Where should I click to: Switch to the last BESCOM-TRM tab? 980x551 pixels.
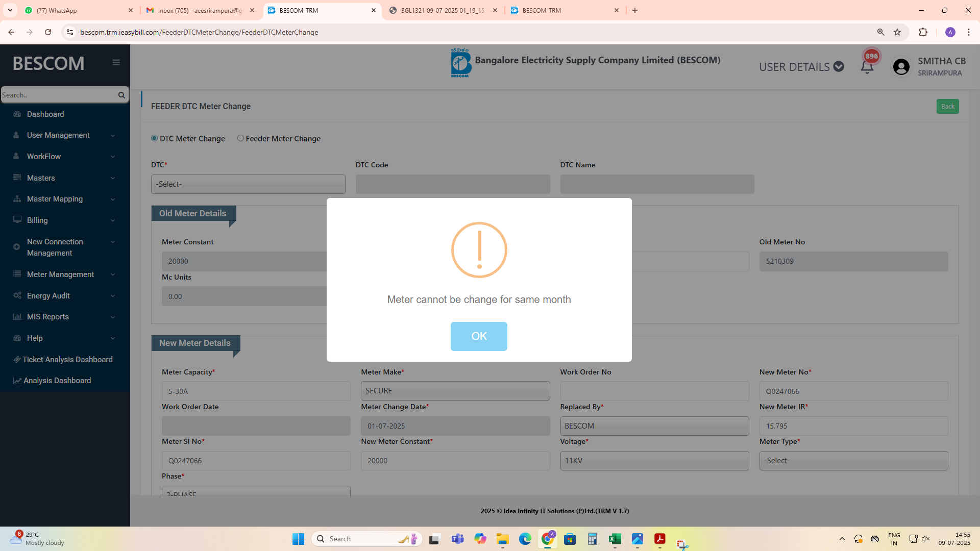(565, 10)
